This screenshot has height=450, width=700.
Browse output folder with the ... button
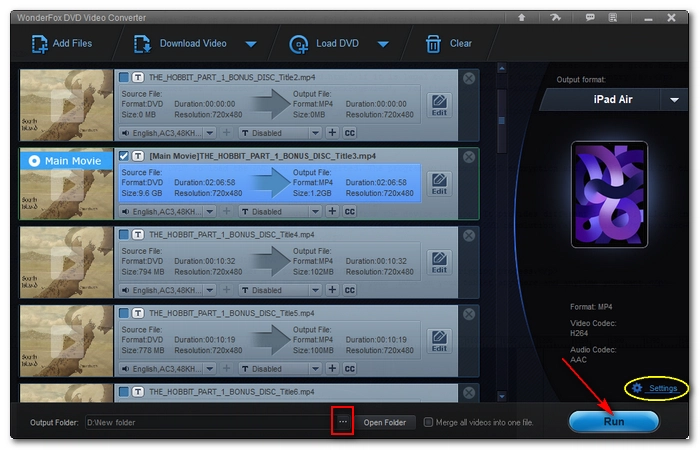(343, 421)
